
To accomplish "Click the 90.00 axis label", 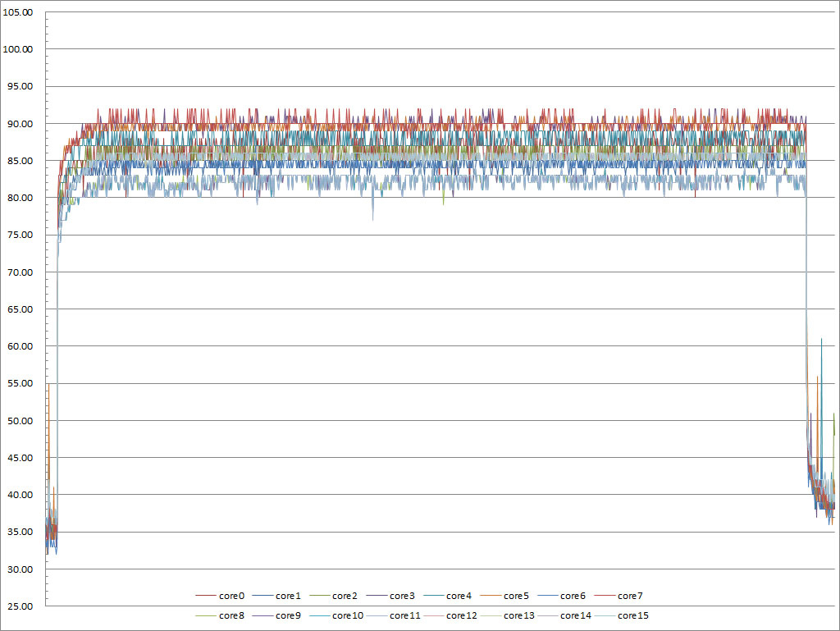I will pos(20,124).
